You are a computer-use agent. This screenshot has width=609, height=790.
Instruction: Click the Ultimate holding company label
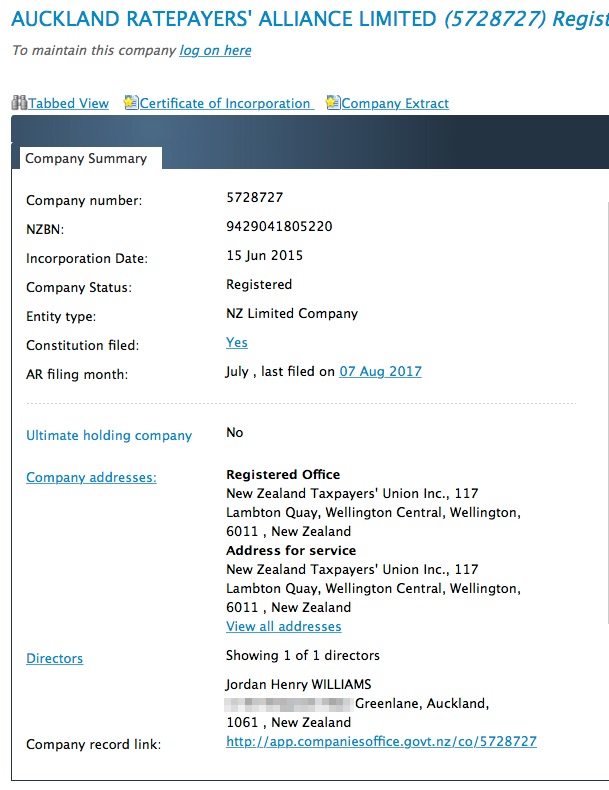109,435
